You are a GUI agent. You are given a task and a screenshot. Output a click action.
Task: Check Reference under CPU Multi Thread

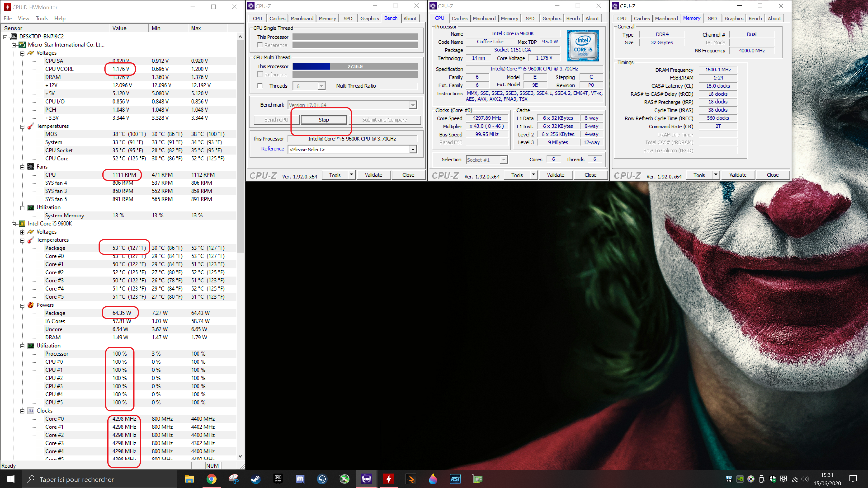pyautogui.click(x=260, y=74)
